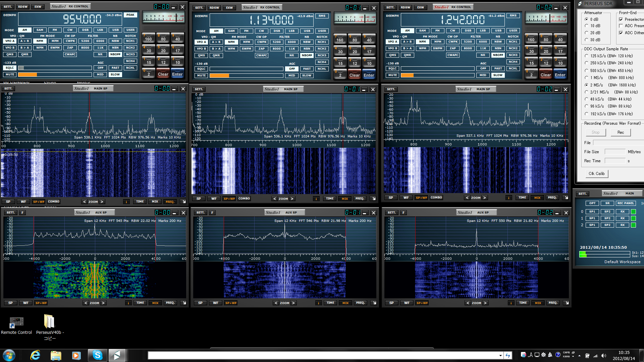Adjust the squelch slider on first receiver
This screenshot has width=644, height=362.
(x=55, y=68)
